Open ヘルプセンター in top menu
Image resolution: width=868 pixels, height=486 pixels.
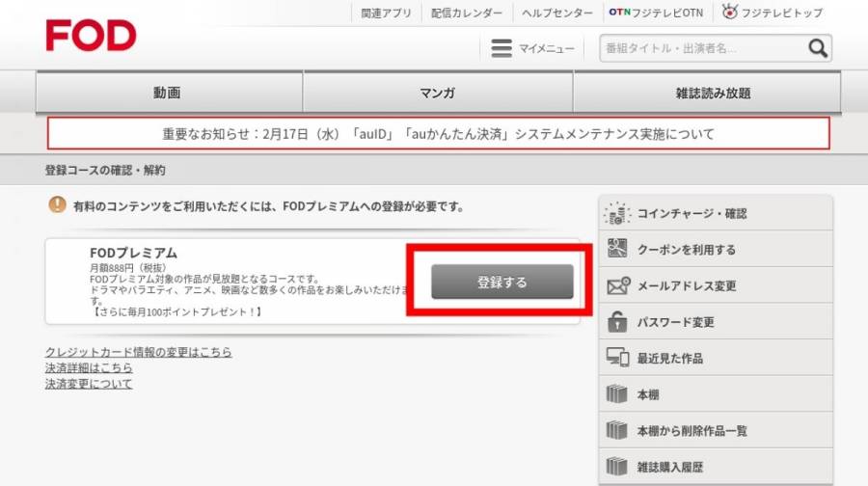[556, 13]
